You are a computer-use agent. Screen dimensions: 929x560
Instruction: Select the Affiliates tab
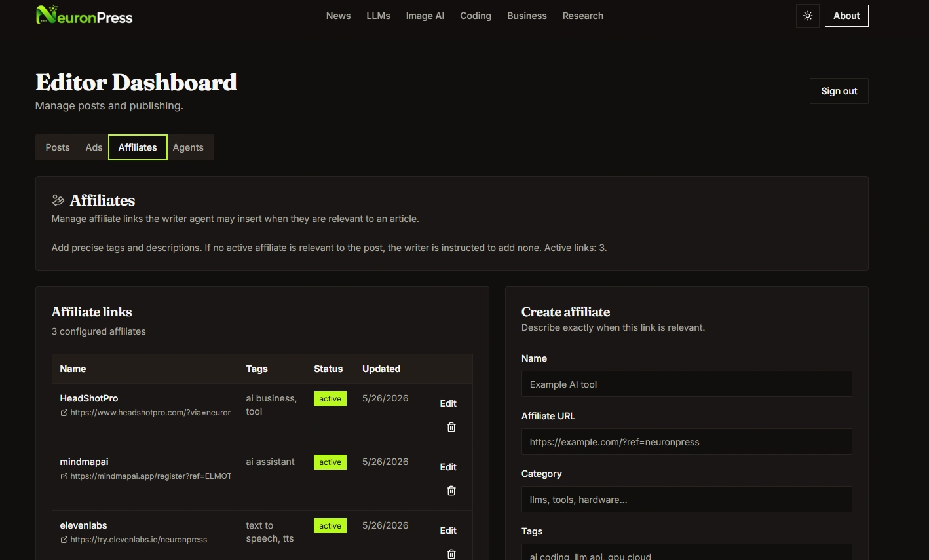click(x=138, y=147)
